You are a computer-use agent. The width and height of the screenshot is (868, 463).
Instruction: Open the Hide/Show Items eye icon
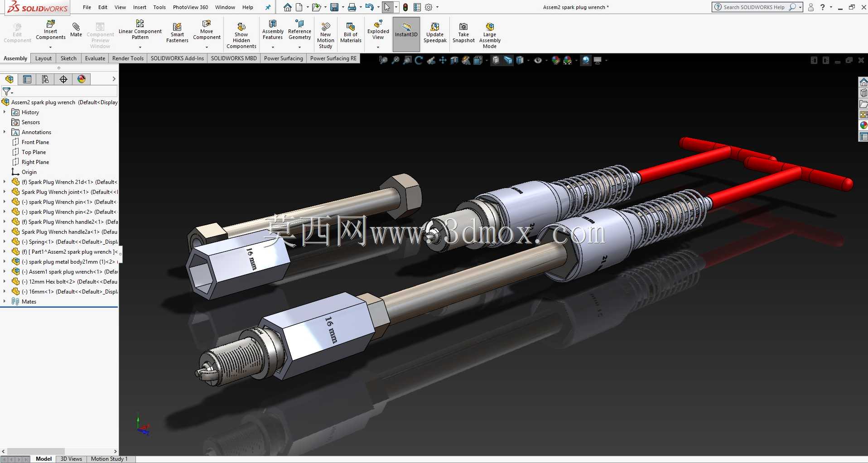pyautogui.click(x=538, y=60)
